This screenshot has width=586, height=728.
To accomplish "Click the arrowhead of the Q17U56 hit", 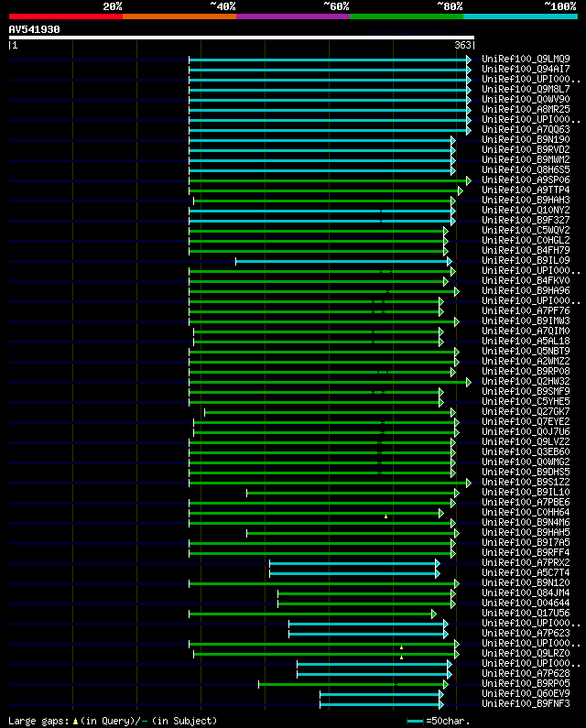I will pos(434,614).
